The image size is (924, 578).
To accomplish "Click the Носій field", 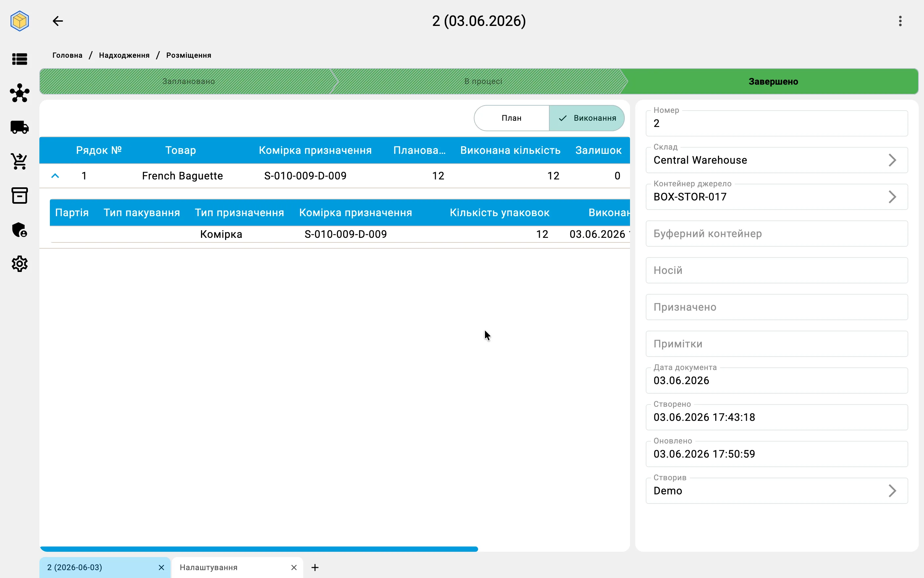I will click(x=777, y=270).
